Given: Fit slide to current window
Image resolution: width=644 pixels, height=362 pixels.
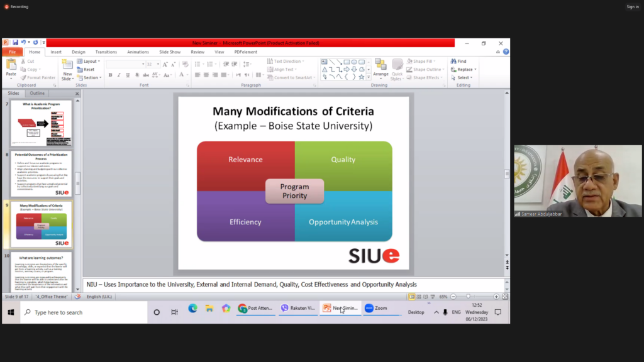Looking at the screenshot, I should [505, 297].
